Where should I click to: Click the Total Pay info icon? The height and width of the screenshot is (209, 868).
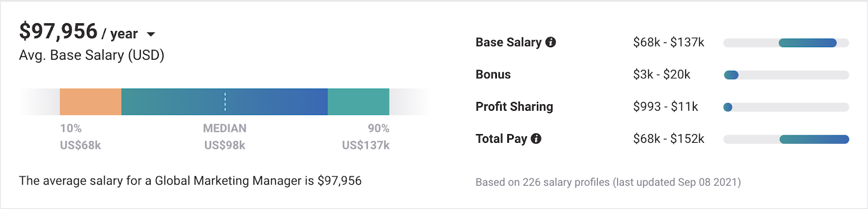[536, 138]
